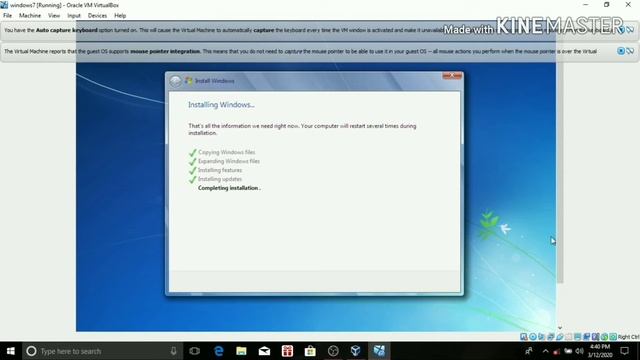Screen dimensions: 640x360
Task: Click the back arrow in Install Windows
Action: pyautogui.click(x=176, y=81)
